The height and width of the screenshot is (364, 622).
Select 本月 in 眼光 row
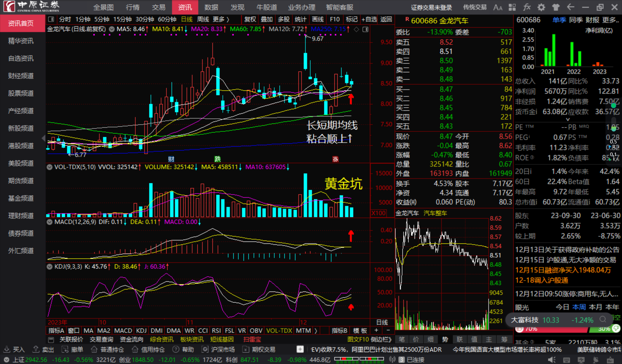[595, 307]
